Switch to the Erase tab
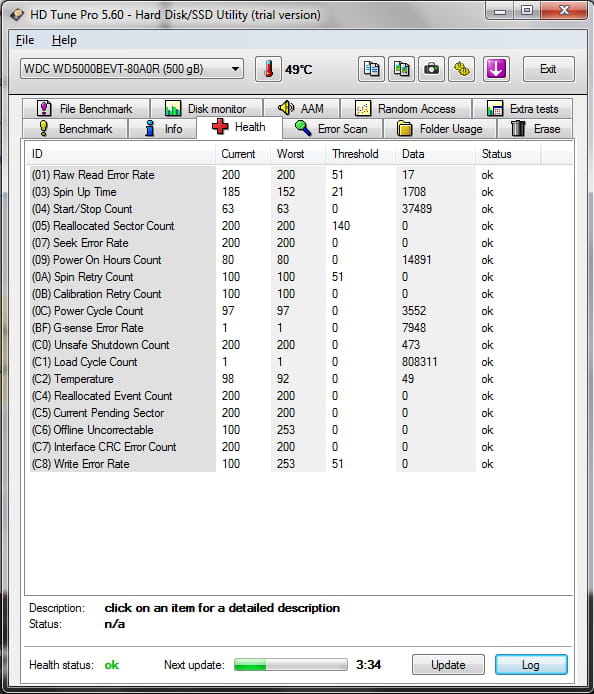Image resolution: width=594 pixels, height=694 pixels. (536, 129)
